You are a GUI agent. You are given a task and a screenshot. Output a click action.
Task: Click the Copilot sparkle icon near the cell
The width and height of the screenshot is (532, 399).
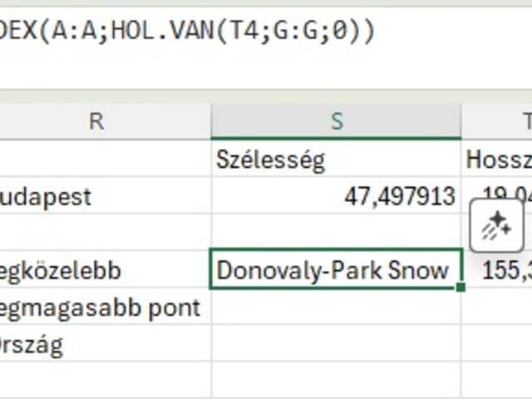[x=496, y=225]
